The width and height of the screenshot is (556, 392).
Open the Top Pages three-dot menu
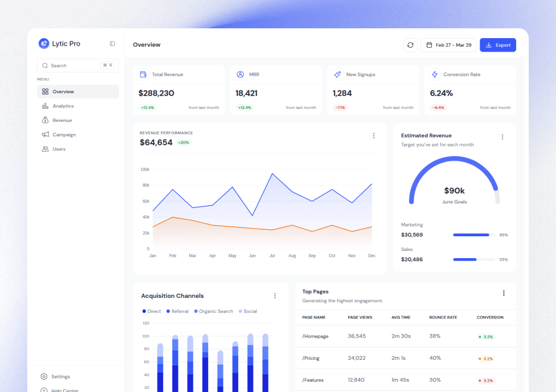pyautogui.click(x=504, y=292)
